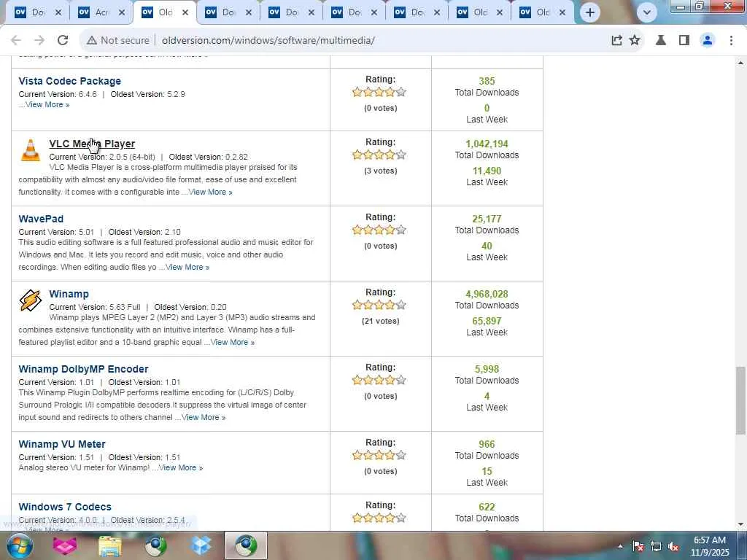Open the Windows 7 Codecs link

click(65, 507)
